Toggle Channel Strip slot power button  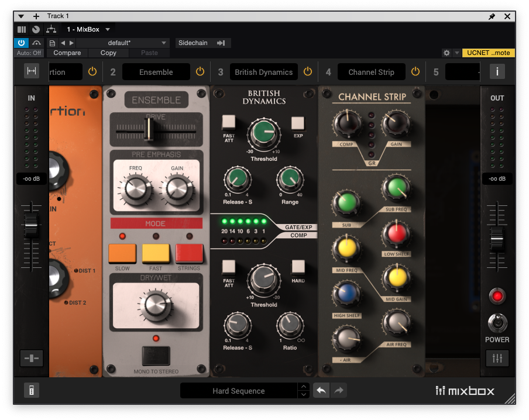point(415,71)
